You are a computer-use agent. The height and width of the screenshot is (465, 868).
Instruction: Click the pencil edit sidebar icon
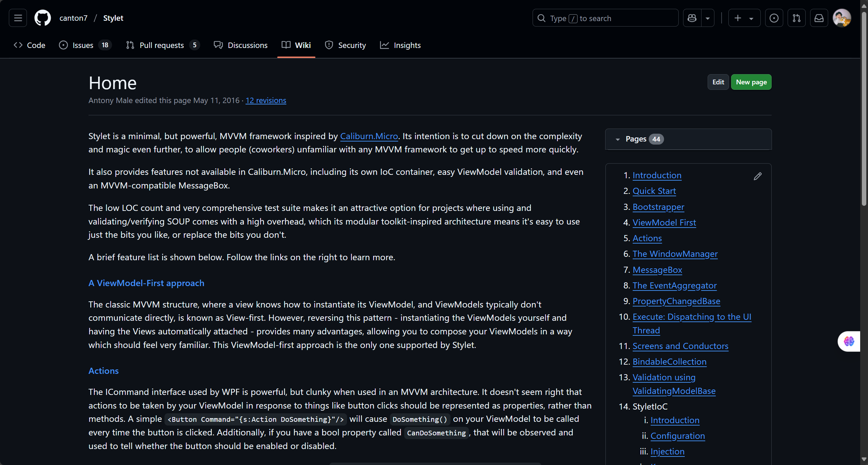757,176
